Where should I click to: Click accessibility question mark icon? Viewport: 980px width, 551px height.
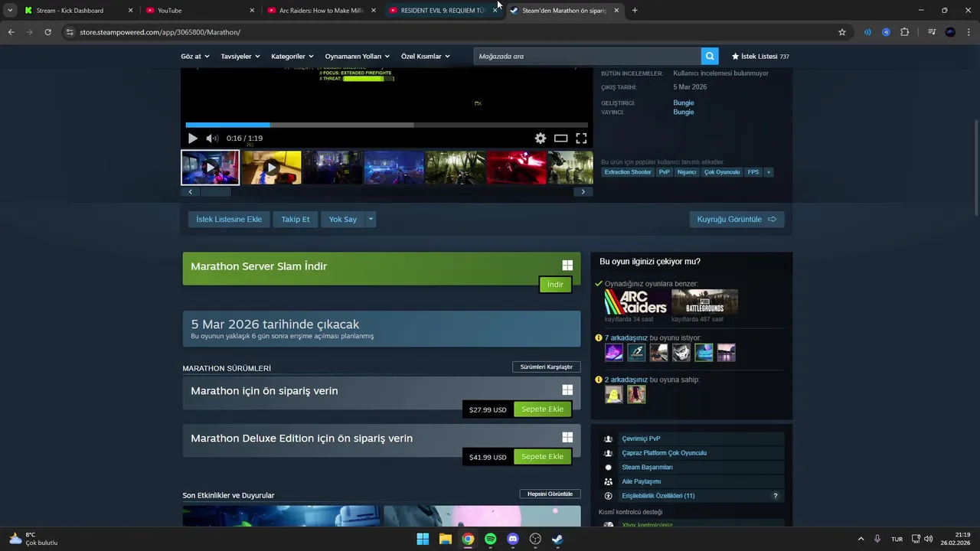(776, 496)
